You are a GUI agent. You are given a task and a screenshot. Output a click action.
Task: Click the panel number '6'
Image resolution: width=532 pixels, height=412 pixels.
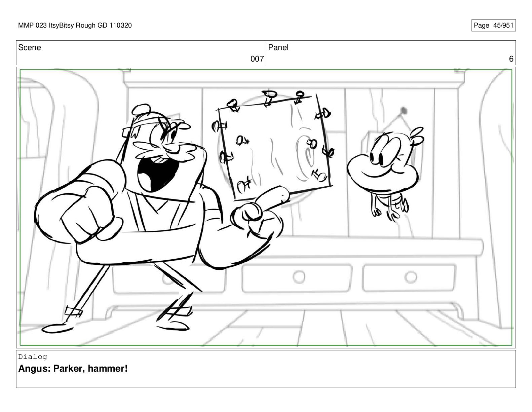(x=511, y=59)
